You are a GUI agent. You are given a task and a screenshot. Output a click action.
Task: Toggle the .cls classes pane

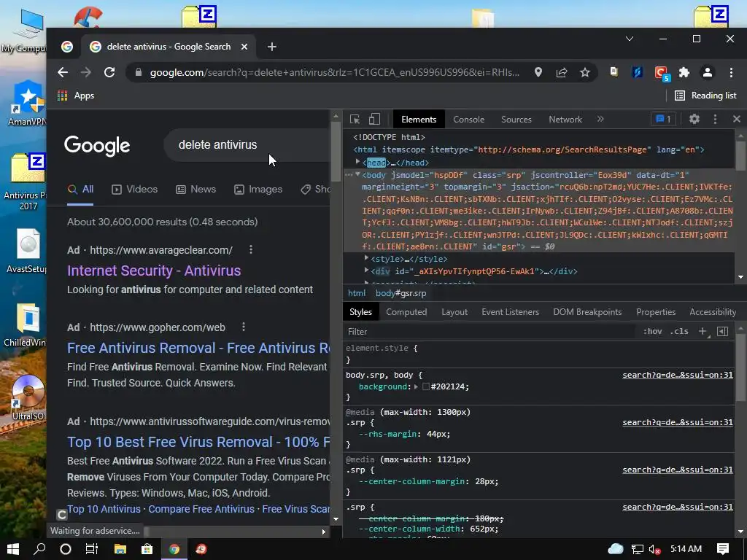click(x=679, y=332)
